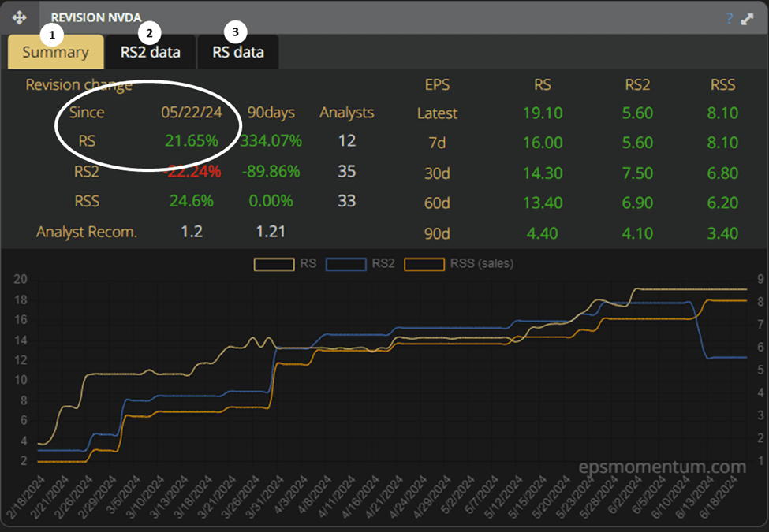The image size is (769, 532).
Task: Toggle the RS series legend swatch
Action: [274, 264]
